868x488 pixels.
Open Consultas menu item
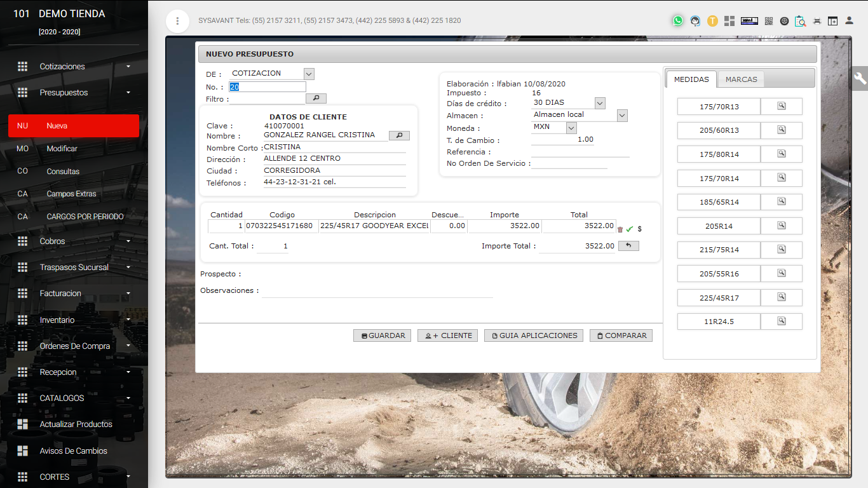(74, 171)
